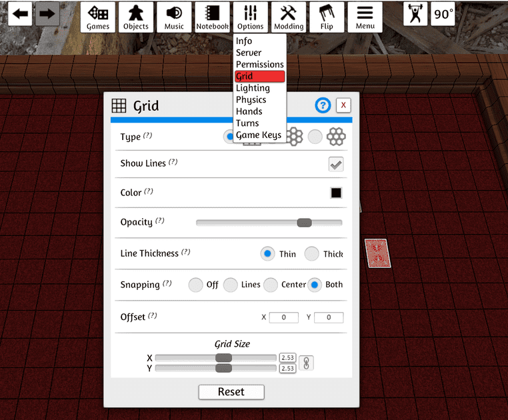
Task: Click the Opacity slider handle
Action: 304,223
